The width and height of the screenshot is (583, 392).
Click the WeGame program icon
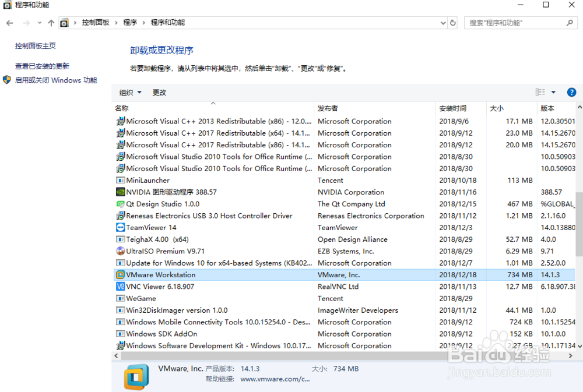point(120,298)
